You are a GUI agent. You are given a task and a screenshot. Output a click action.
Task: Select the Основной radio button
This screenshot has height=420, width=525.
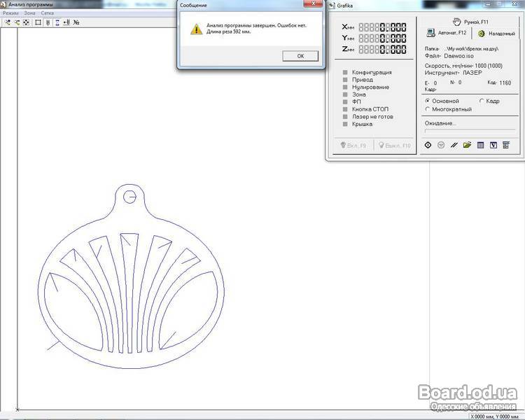[428, 101]
